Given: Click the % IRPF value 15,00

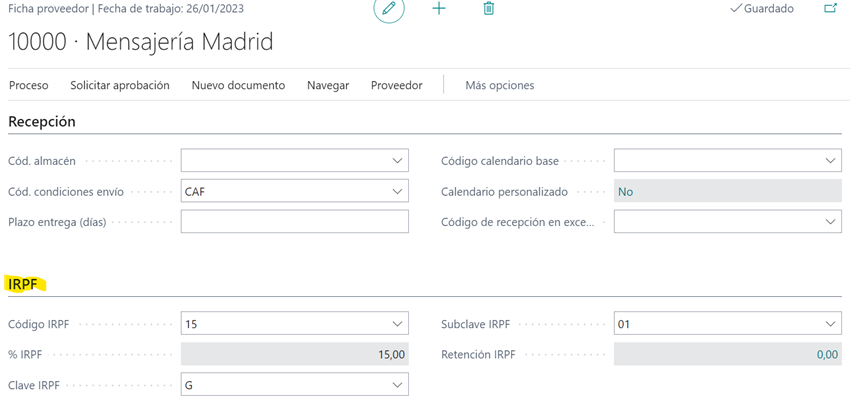Looking at the screenshot, I should [x=391, y=355].
